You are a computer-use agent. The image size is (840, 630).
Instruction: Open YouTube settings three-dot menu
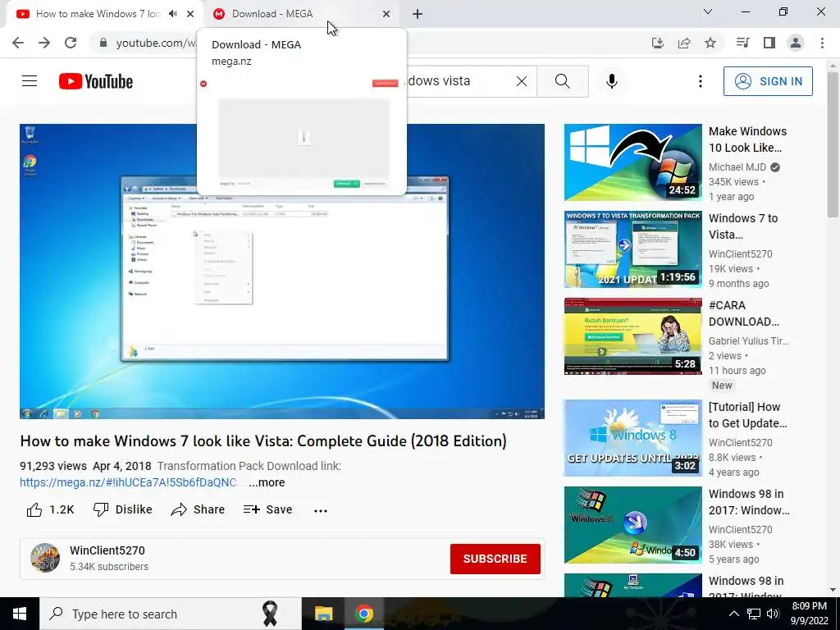pyautogui.click(x=701, y=81)
